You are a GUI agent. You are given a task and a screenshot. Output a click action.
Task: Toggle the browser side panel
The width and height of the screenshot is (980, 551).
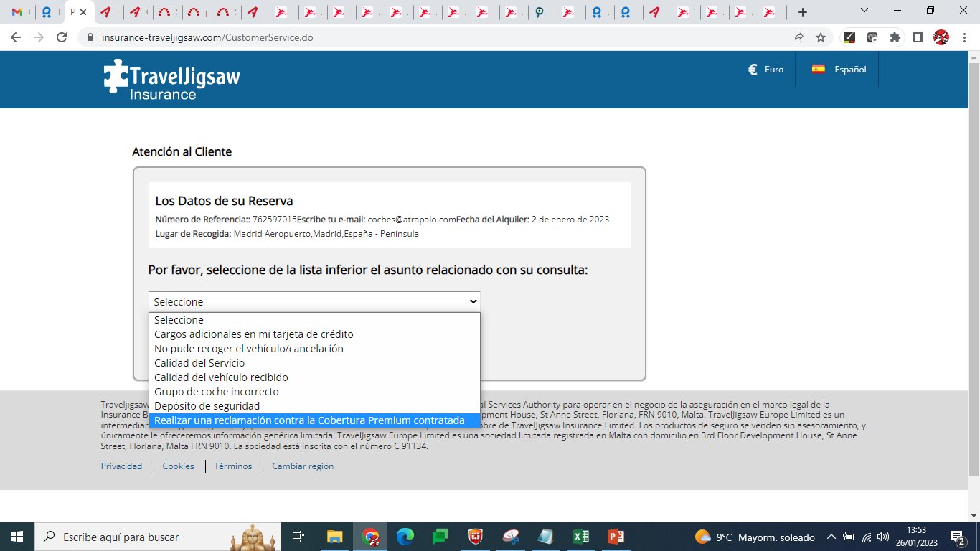tap(918, 37)
